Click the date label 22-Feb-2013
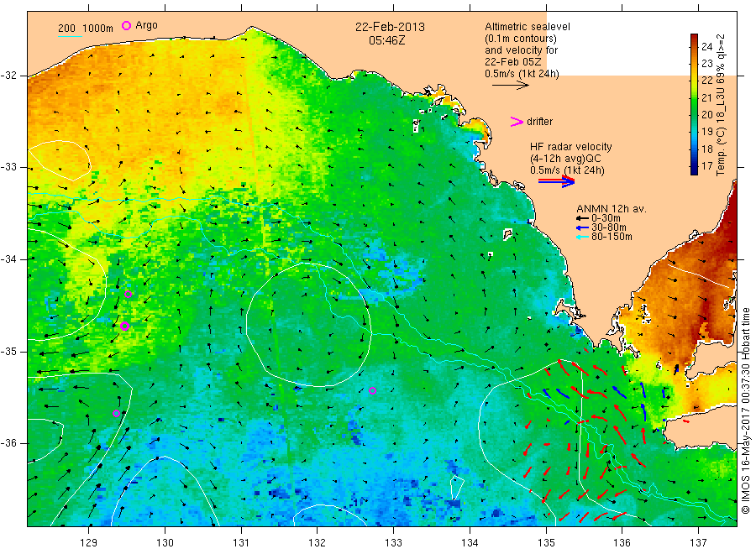 coord(390,27)
